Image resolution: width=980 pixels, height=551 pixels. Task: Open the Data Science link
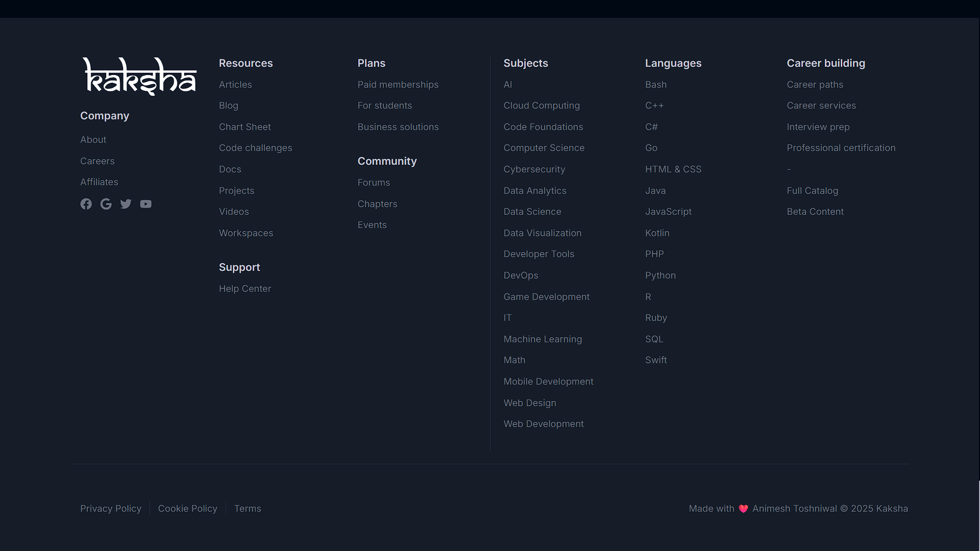532,212
